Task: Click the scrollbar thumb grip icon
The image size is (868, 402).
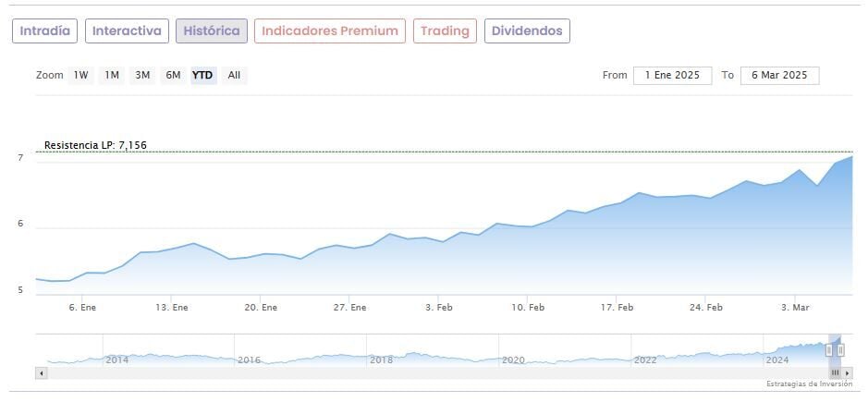Action: point(835,372)
